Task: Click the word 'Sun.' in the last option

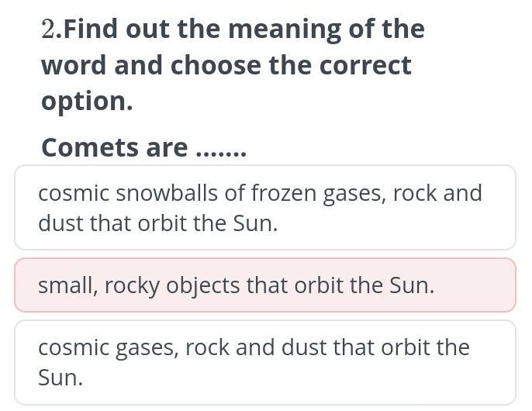Action: coord(60,378)
